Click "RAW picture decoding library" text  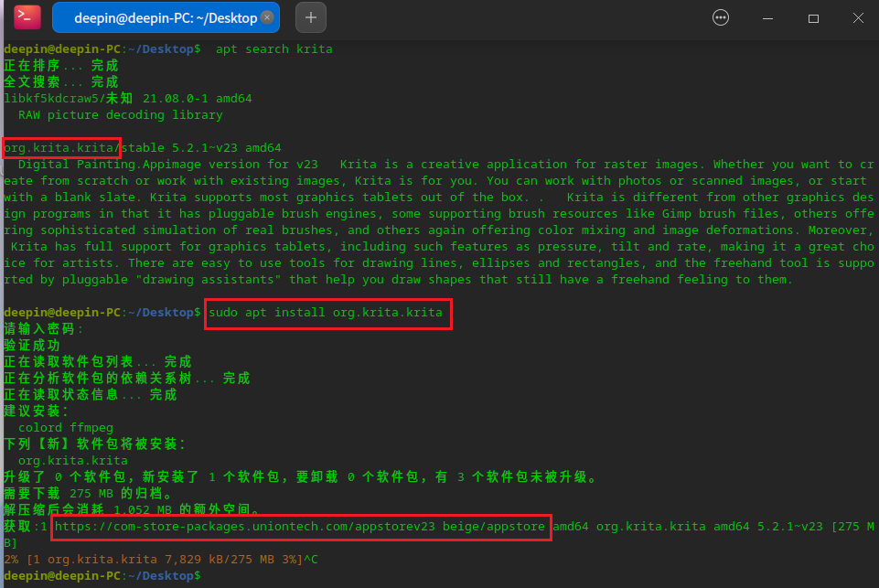coord(121,115)
